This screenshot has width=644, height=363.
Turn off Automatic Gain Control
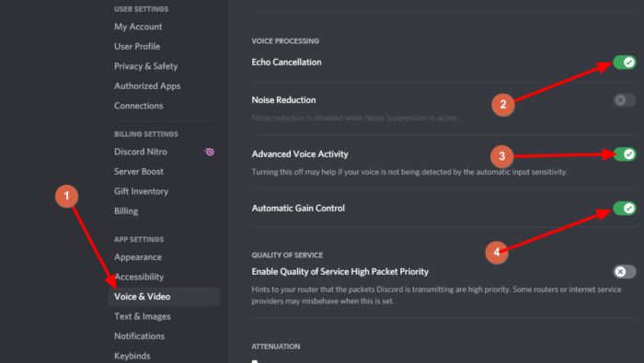point(625,209)
